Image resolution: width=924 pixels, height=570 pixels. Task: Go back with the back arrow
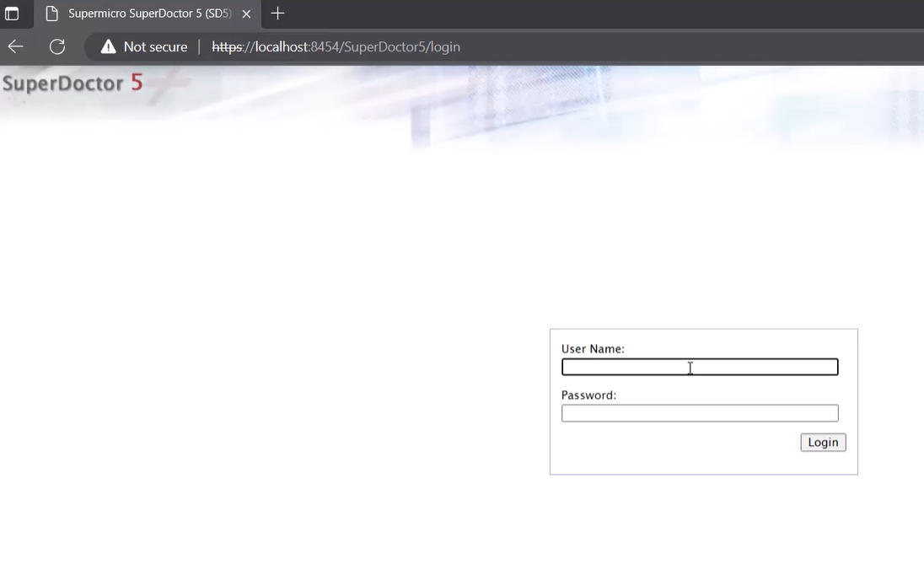pos(16,46)
